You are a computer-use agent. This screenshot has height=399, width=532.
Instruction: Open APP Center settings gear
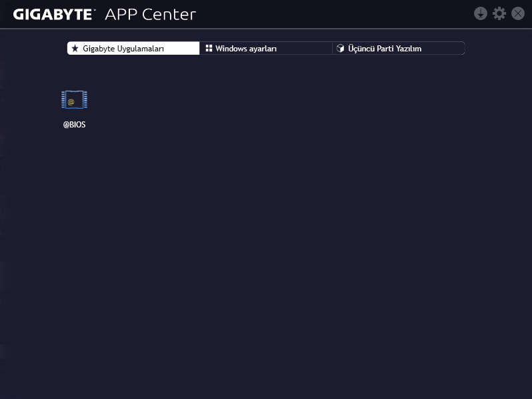[x=499, y=13]
